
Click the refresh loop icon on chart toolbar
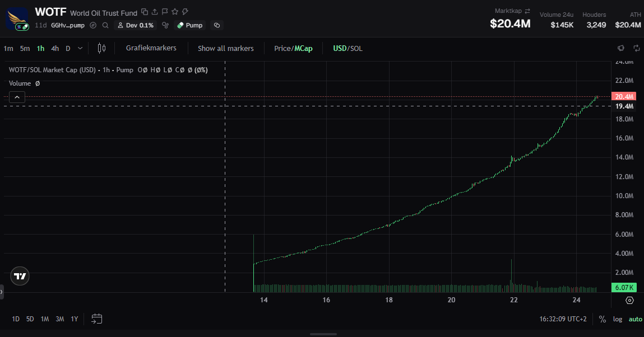point(637,48)
